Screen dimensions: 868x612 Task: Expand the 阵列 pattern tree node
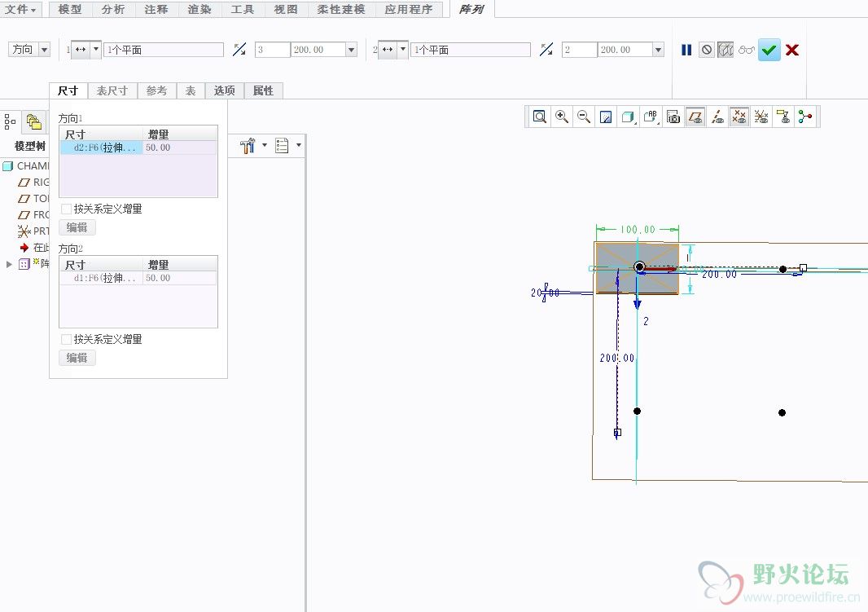(9, 264)
